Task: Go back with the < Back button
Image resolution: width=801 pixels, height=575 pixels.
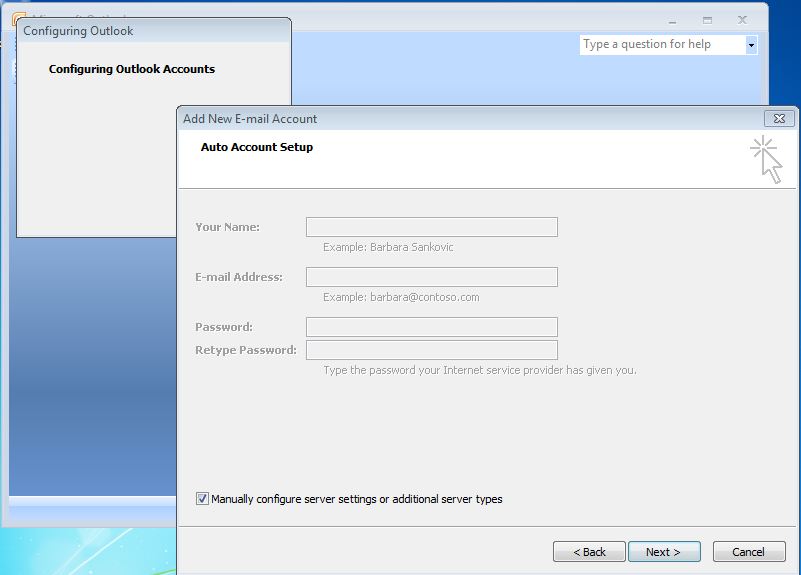Action: [x=589, y=552]
